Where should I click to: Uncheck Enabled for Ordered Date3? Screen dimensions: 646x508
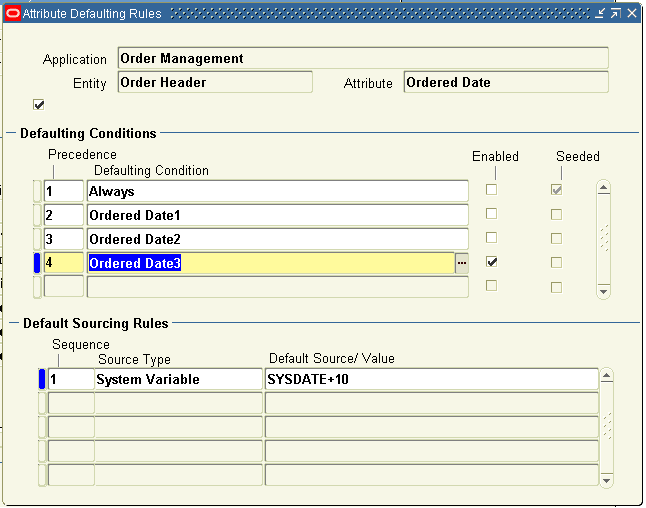(491, 262)
